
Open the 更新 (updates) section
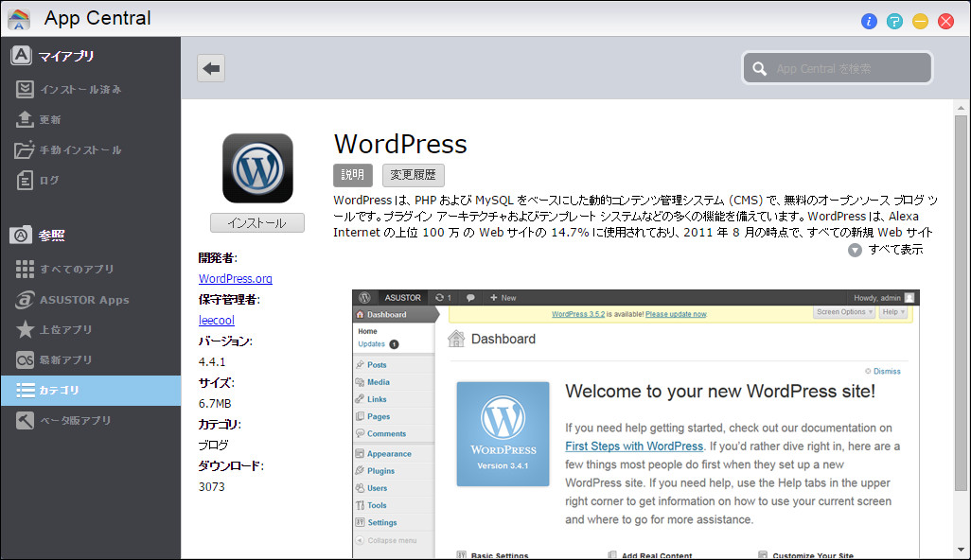(x=49, y=119)
